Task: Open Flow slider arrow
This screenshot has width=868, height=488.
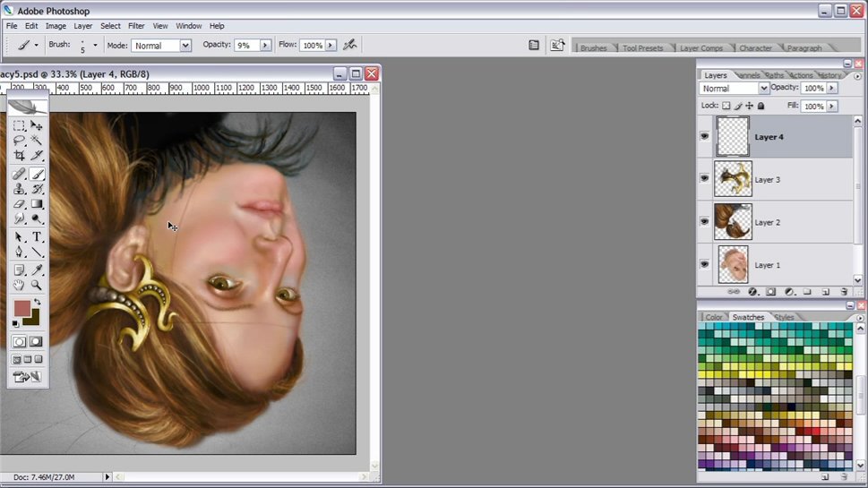Action: pos(331,46)
